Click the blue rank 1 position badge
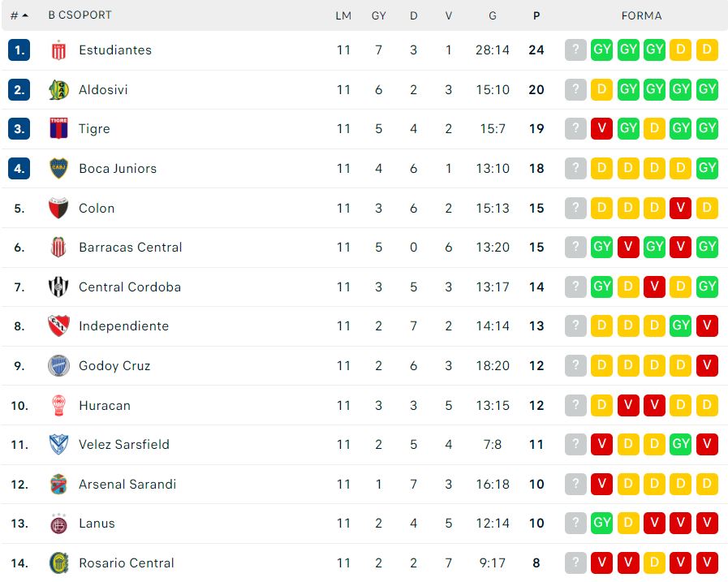Image resolution: width=728 pixels, height=582 pixels. coord(19,50)
